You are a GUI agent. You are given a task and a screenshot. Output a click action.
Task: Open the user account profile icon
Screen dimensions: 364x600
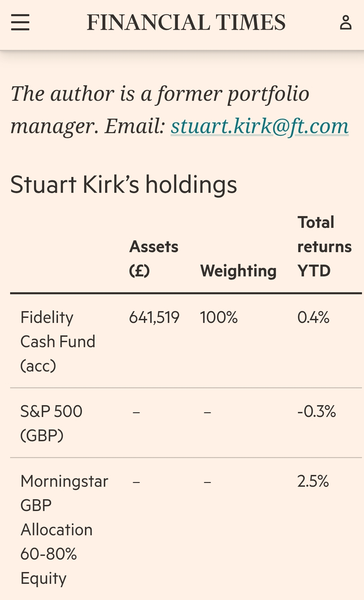(x=345, y=23)
